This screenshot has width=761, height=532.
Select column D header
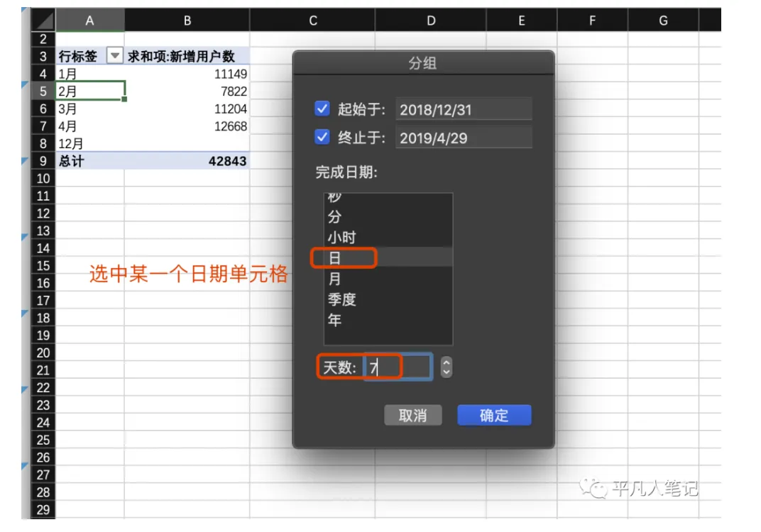pyautogui.click(x=431, y=21)
